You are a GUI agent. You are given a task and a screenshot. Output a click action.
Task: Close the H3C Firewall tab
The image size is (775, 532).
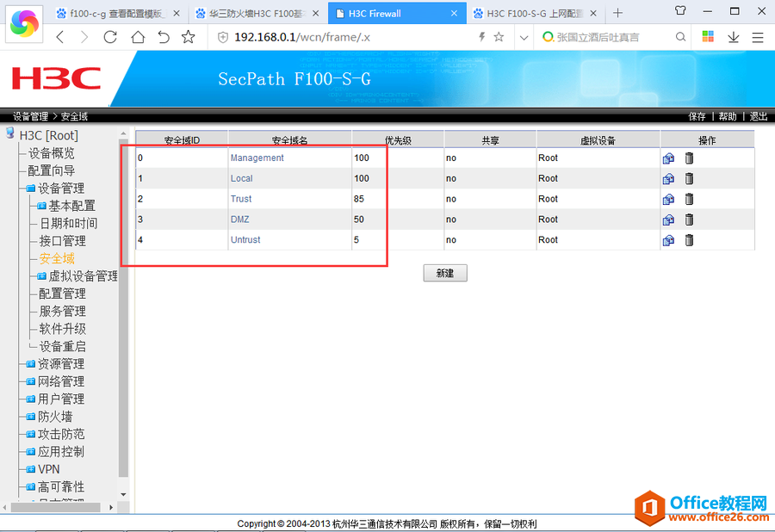(454, 14)
